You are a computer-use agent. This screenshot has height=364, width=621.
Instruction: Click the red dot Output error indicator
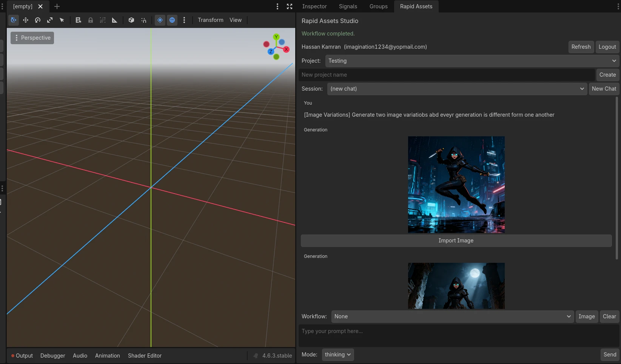coord(13,356)
